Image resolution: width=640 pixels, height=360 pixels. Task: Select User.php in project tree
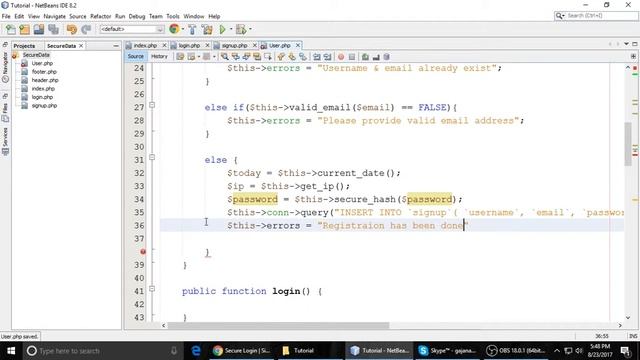(x=42, y=63)
